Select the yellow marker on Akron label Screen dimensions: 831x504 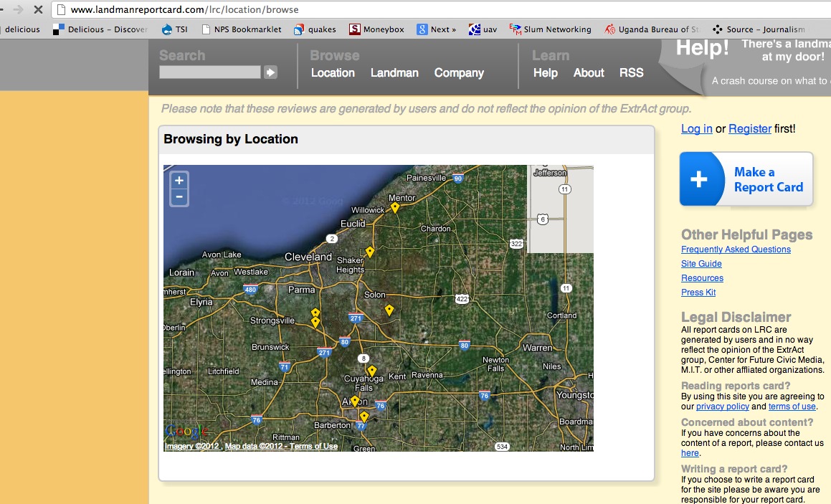[354, 401]
